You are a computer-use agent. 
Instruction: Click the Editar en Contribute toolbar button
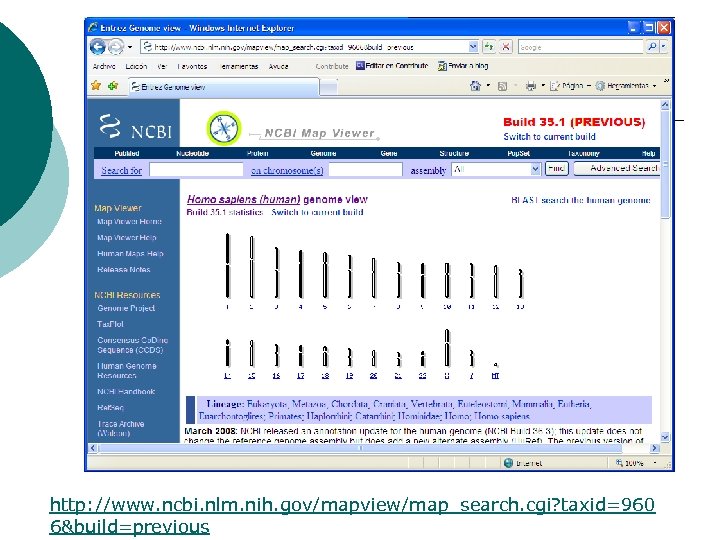tap(392, 66)
